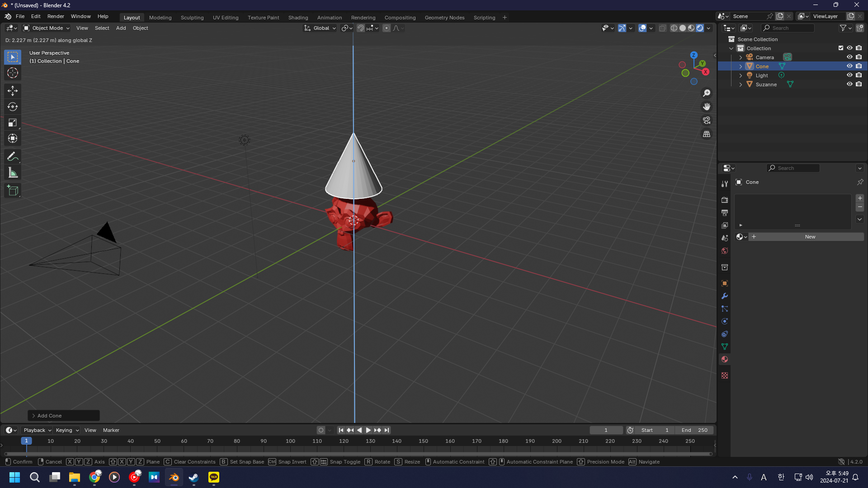Activate the Rotate tool
The width and height of the screenshot is (868, 488).
point(13,107)
